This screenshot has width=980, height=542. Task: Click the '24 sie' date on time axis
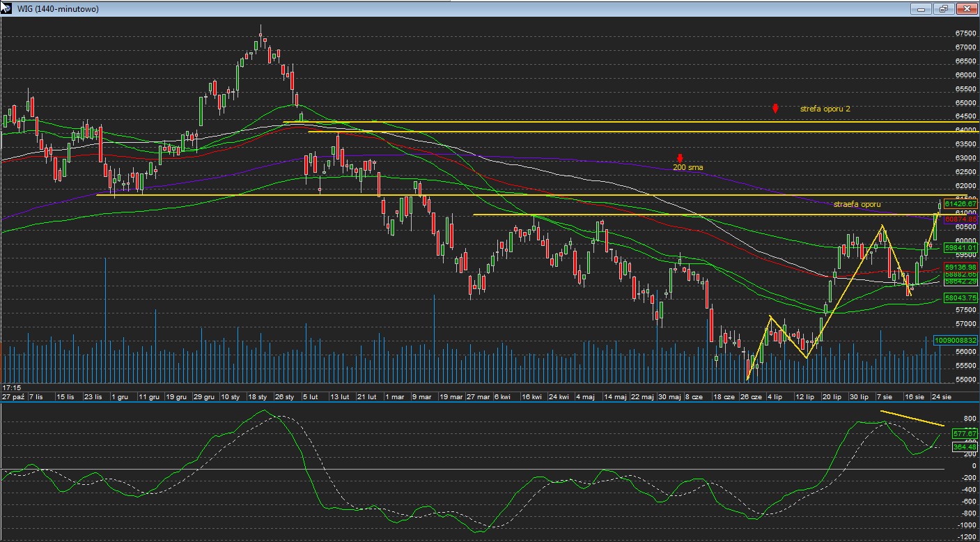coord(942,396)
